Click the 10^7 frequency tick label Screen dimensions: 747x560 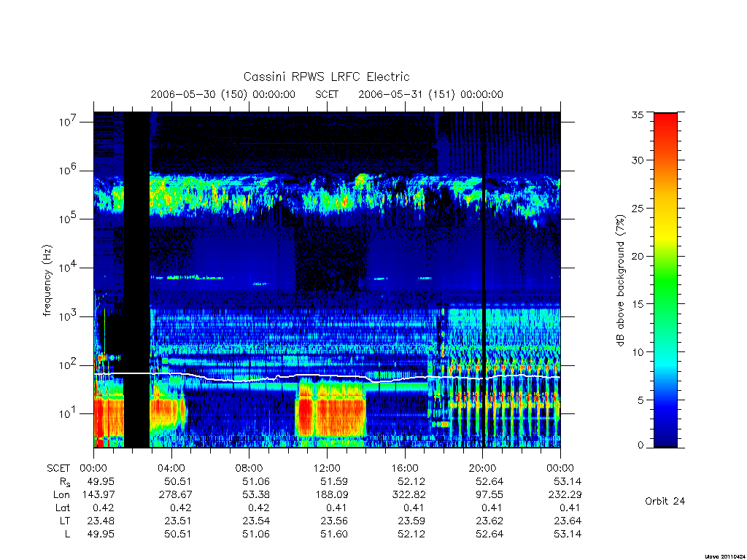[69, 122]
